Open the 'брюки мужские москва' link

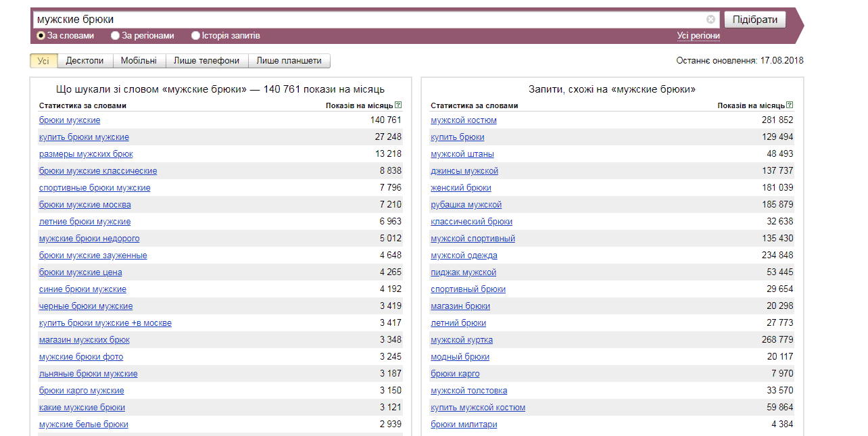point(85,205)
